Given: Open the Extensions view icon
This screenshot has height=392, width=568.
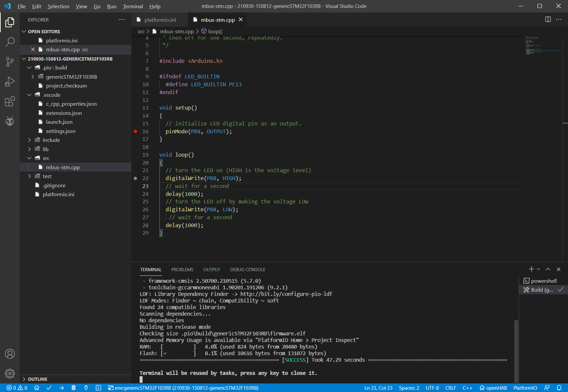Looking at the screenshot, I should (x=10, y=101).
